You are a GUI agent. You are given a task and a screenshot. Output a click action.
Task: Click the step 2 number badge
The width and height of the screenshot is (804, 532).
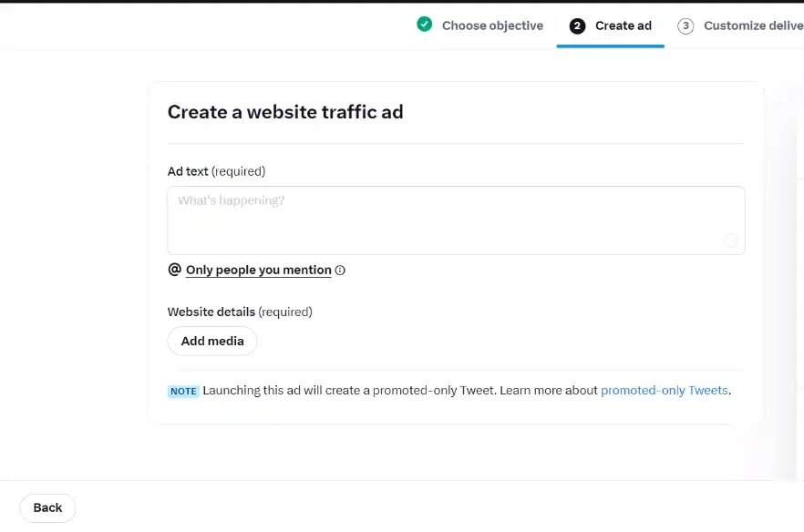pyautogui.click(x=577, y=26)
